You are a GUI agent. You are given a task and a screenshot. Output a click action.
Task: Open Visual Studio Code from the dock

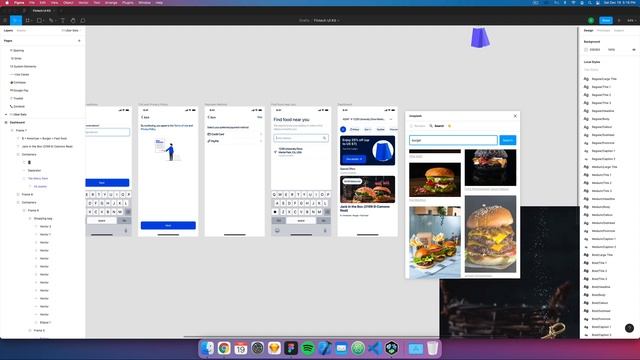(x=375, y=348)
